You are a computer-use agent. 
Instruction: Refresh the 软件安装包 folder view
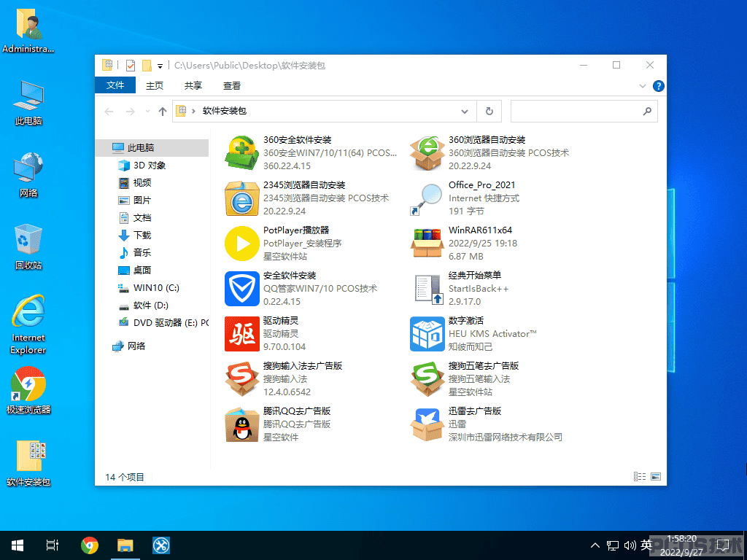coord(489,112)
